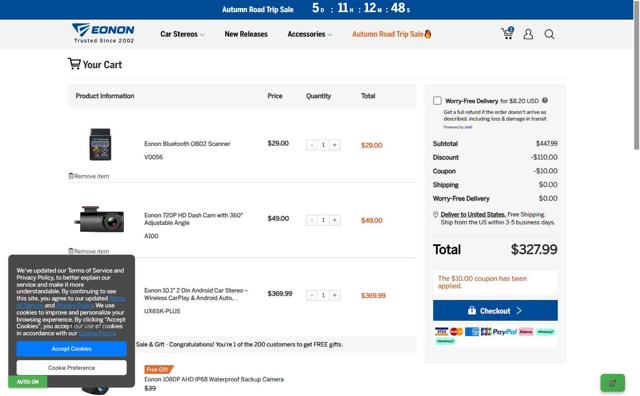Click the AUTO: ON green badge
Image resolution: width=640 pixels, height=396 pixels.
click(x=28, y=382)
